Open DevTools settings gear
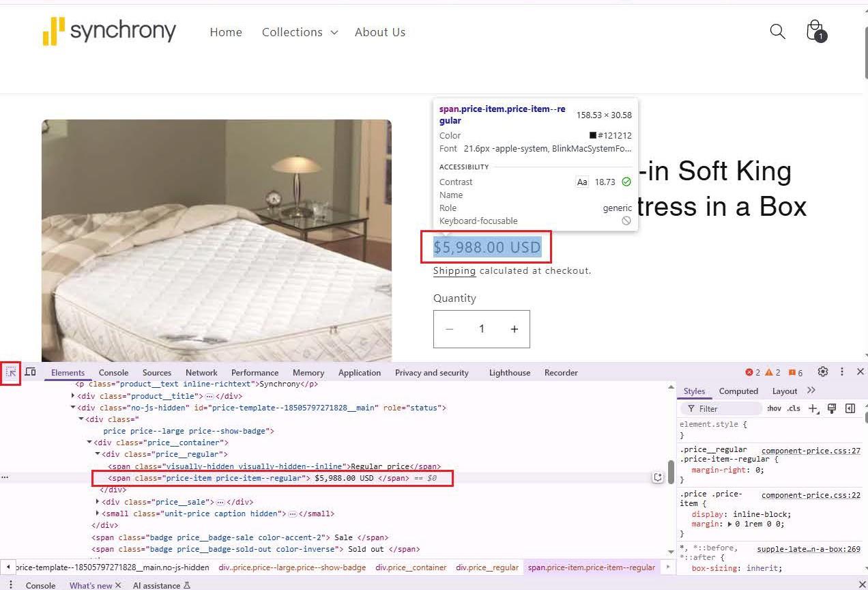The width and height of the screenshot is (868, 590). click(x=823, y=372)
